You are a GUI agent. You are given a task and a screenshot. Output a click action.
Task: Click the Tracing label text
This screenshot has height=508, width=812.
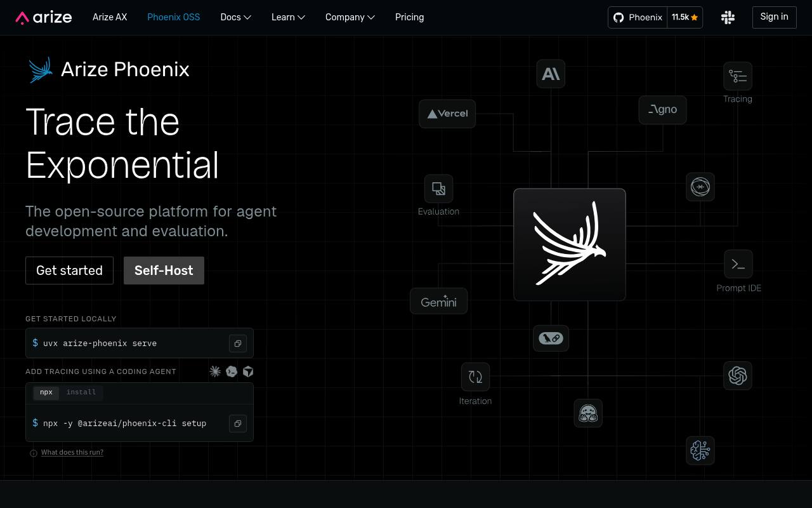[738, 99]
